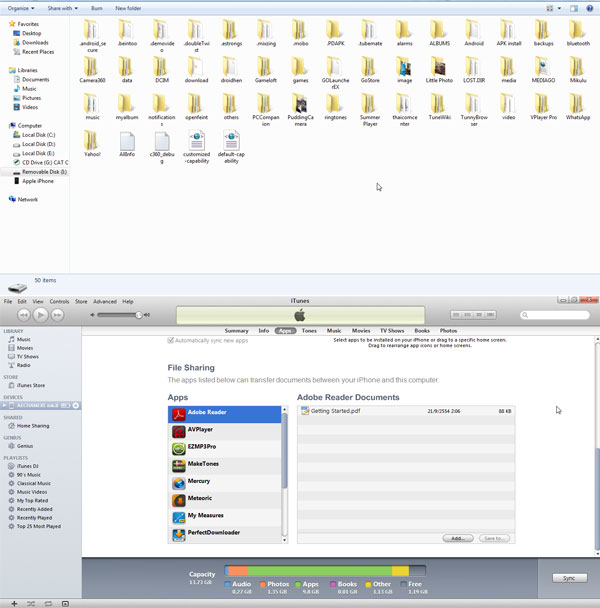Open the bluetooth folder

(578, 33)
